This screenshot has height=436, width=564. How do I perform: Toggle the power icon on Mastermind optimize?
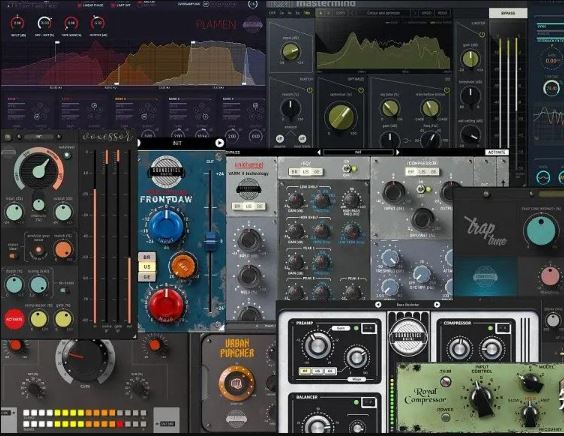(x=360, y=91)
